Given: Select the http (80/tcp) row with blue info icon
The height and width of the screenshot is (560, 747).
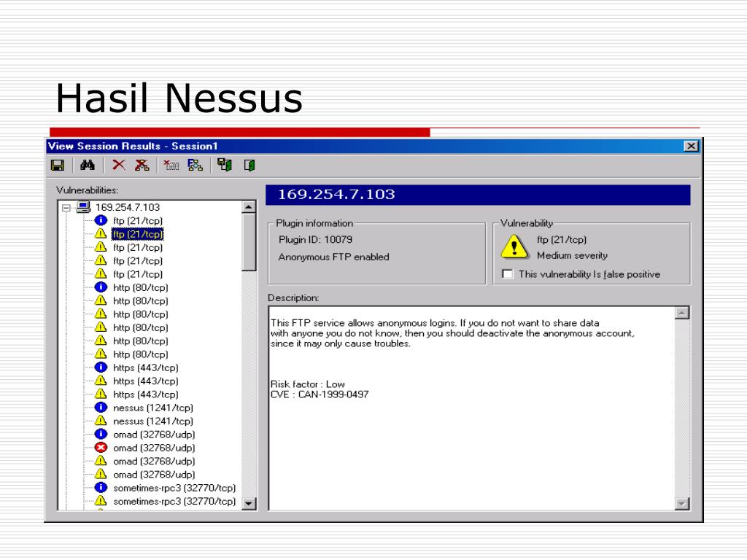Looking at the screenshot, I should click(x=141, y=287).
